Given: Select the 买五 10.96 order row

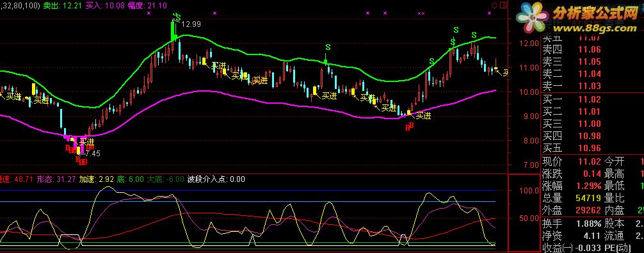Looking at the screenshot, I should pyautogui.click(x=572, y=148).
